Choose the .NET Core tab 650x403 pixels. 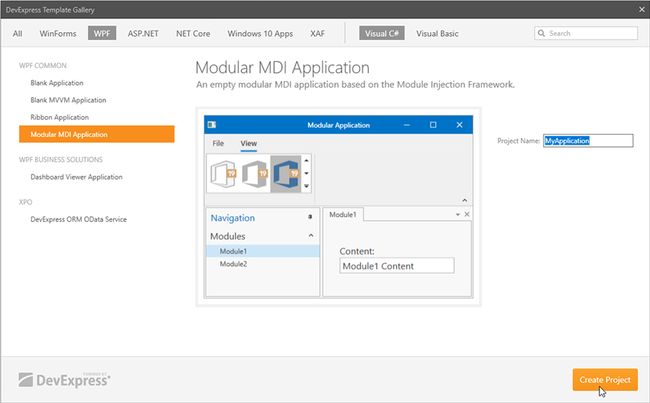(193, 34)
